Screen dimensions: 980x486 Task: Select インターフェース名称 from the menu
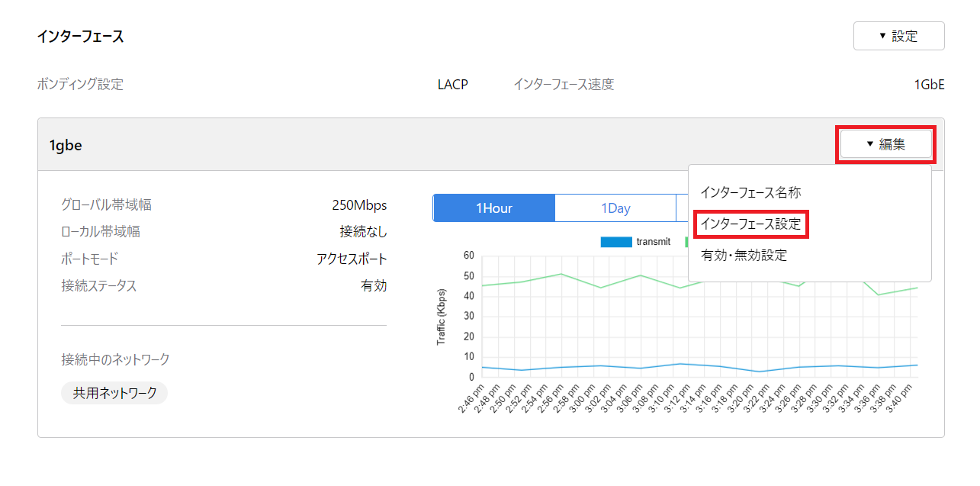tap(750, 192)
